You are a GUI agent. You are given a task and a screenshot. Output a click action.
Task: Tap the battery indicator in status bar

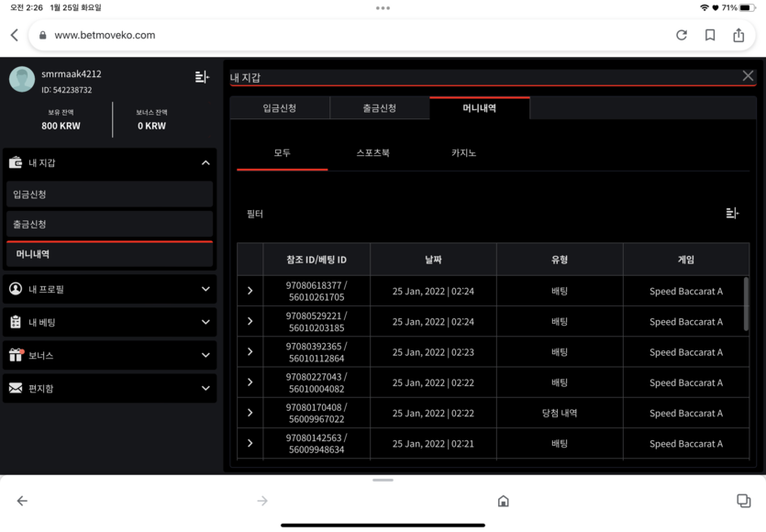click(748, 8)
